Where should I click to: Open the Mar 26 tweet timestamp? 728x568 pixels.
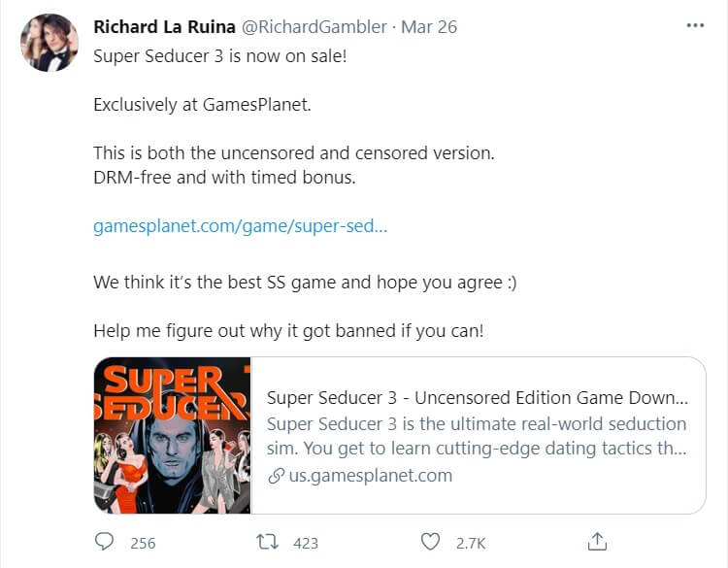click(x=429, y=27)
